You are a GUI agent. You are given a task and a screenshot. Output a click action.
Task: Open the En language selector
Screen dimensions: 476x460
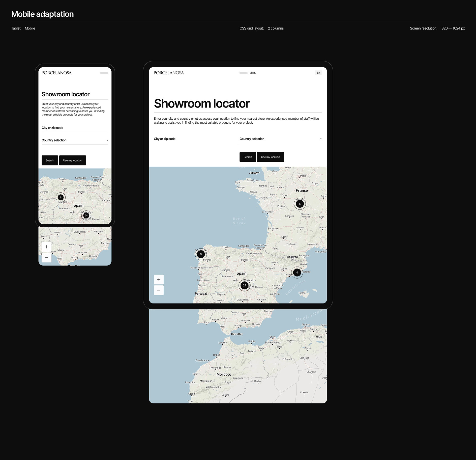[318, 73]
